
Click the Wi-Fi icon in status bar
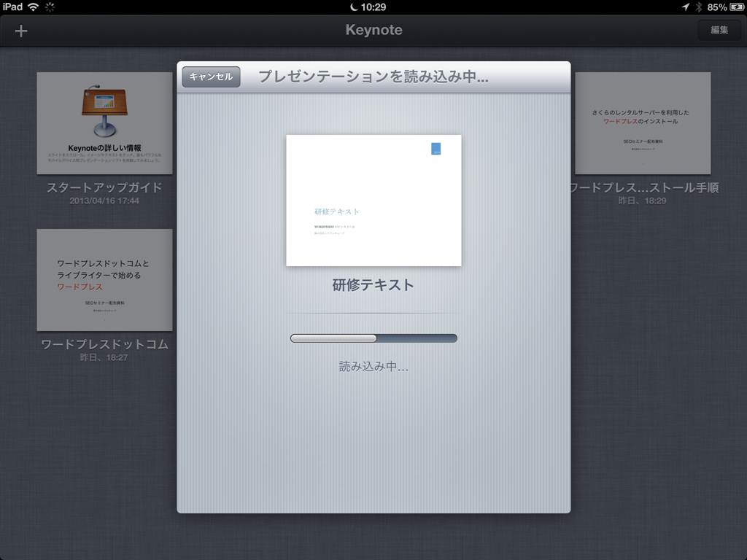coord(33,7)
